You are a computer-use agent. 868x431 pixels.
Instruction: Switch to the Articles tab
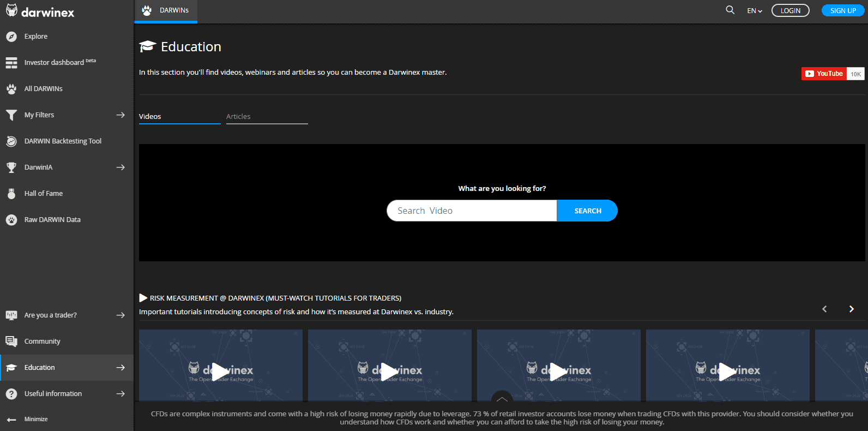click(x=267, y=117)
